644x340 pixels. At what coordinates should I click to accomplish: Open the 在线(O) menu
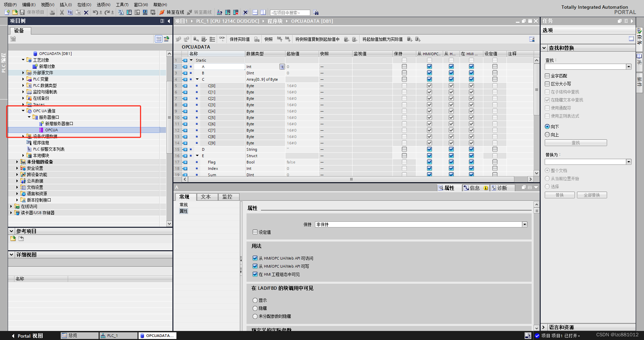(x=84, y=5)
